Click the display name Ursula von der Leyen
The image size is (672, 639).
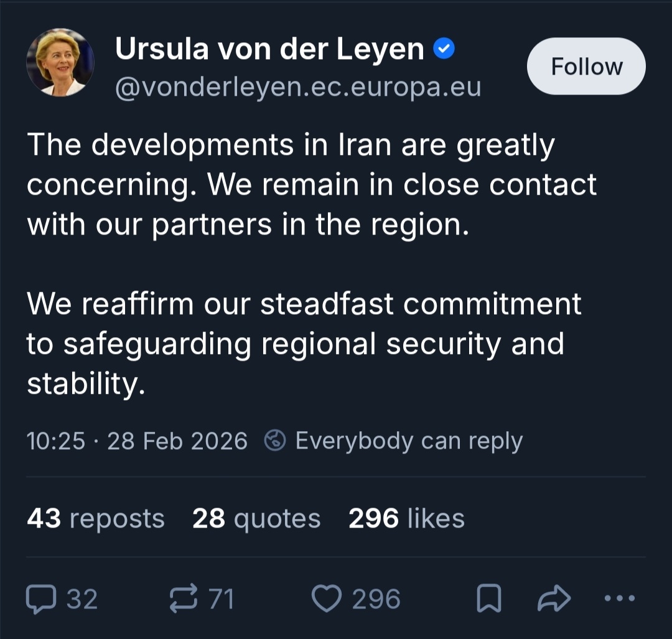tap(269, 49)
